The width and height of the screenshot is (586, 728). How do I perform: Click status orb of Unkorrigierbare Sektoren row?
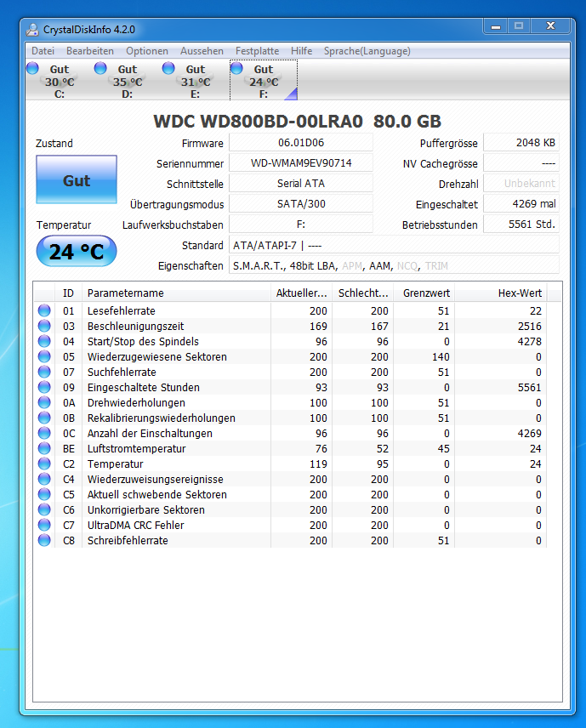click(x=44, y=509)
